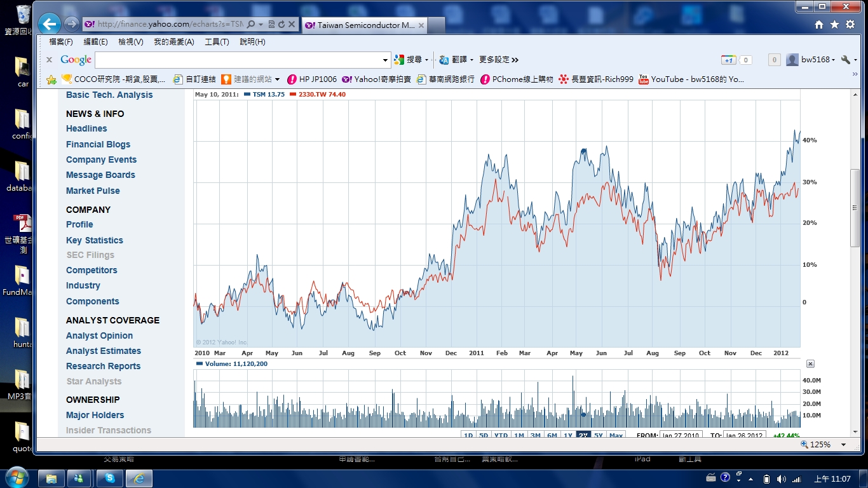Open the browser Home icon
Image resolution: width=868 pixels, height=488 pixels.
tap(819, 24)
